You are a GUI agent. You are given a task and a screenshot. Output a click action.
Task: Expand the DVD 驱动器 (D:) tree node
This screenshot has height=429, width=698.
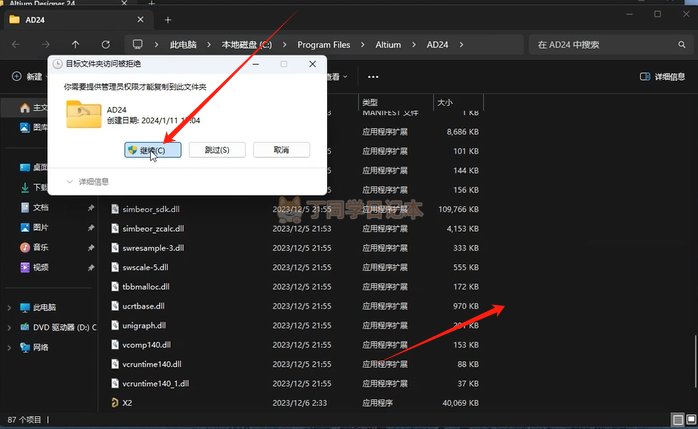pyautogui.click(x=10, y=327)
